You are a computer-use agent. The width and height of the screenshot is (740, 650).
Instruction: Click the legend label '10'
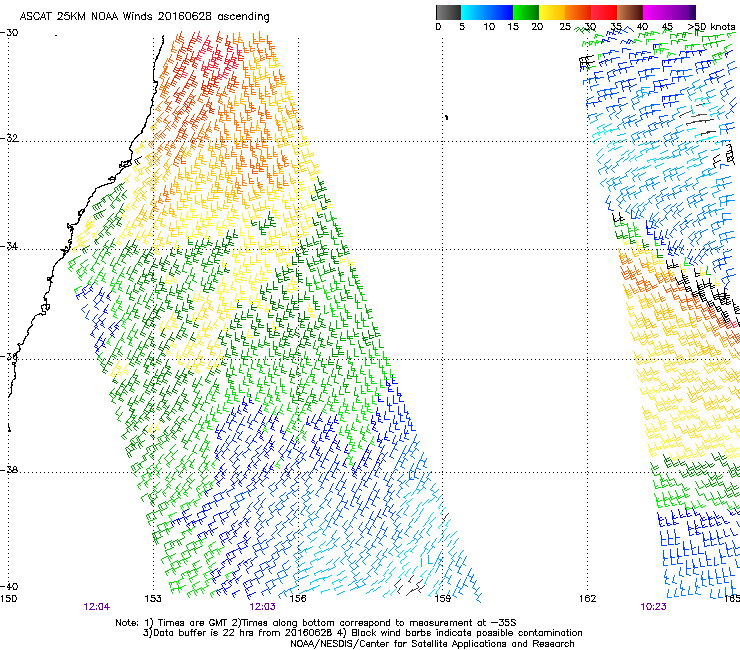[x=489, y=27]
